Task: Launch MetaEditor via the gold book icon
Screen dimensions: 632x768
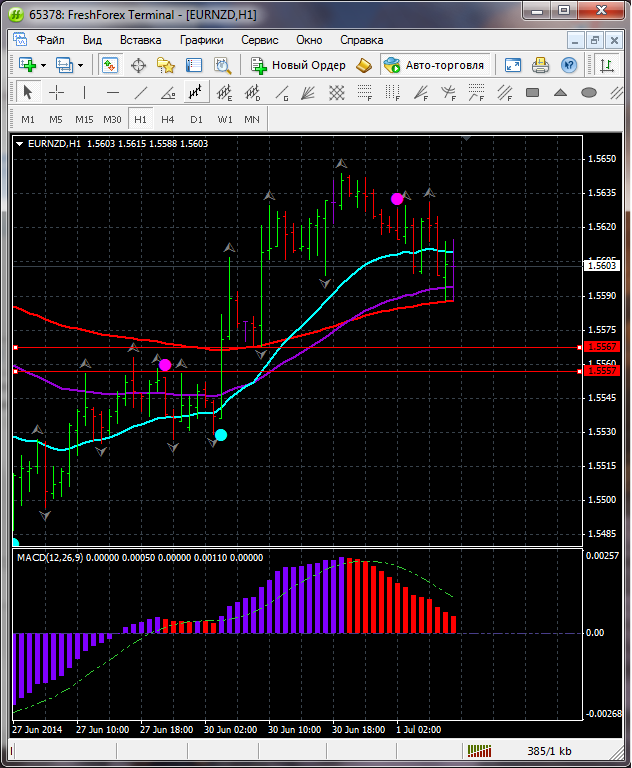Action: pyautogui.click(x=364, y=65)
